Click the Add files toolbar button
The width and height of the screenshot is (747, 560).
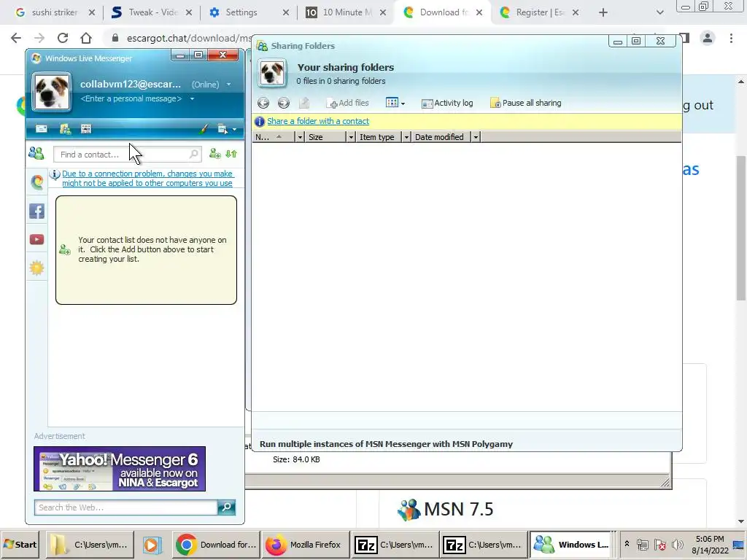coord(348,103)
